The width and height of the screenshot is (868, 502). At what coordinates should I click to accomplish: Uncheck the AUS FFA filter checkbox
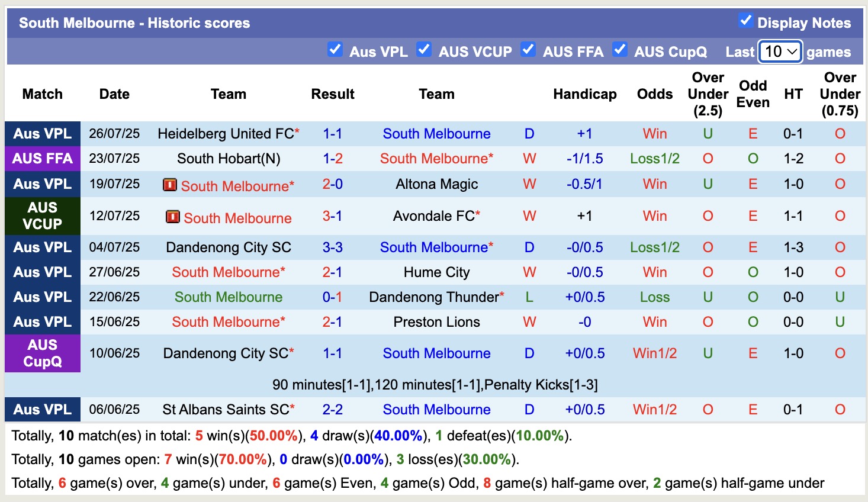pos(528,50)
